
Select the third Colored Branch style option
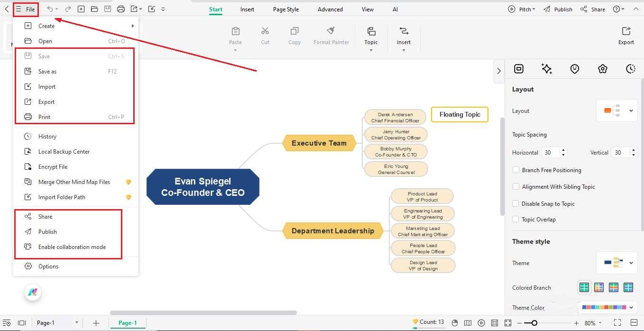[614, 287]
